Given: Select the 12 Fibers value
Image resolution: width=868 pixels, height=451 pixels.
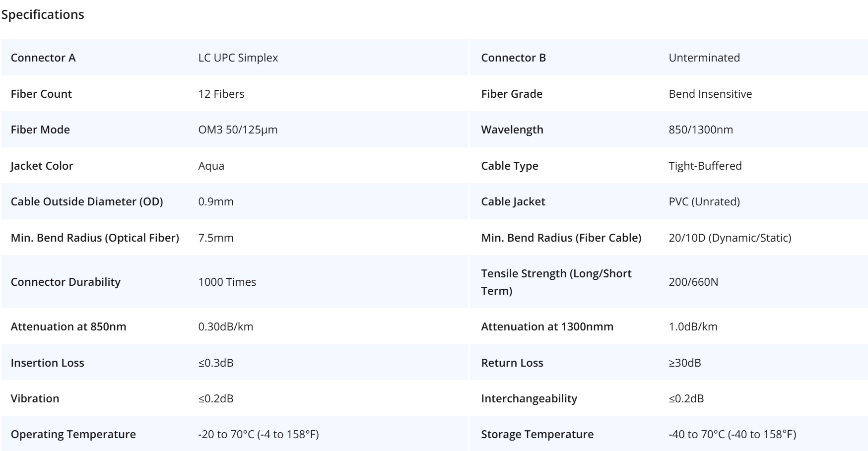Looking at the screenshot, I should click(221, 94).
